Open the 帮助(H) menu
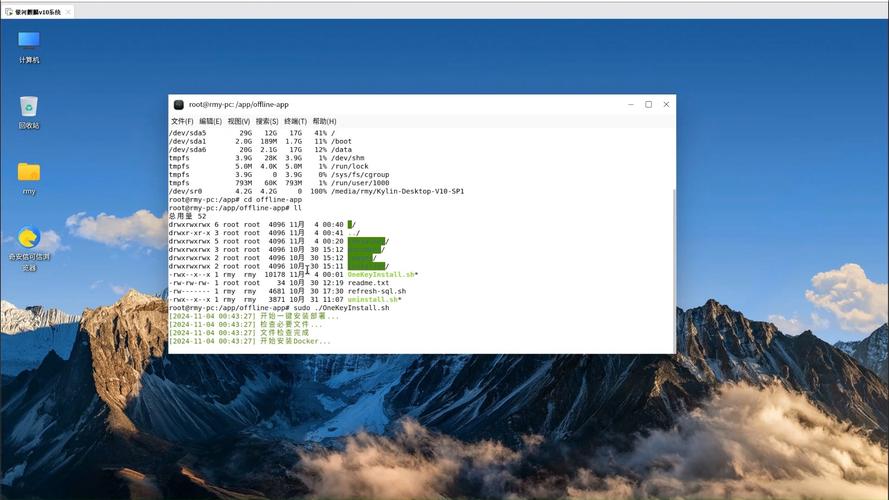 click(x=324, y=121)
